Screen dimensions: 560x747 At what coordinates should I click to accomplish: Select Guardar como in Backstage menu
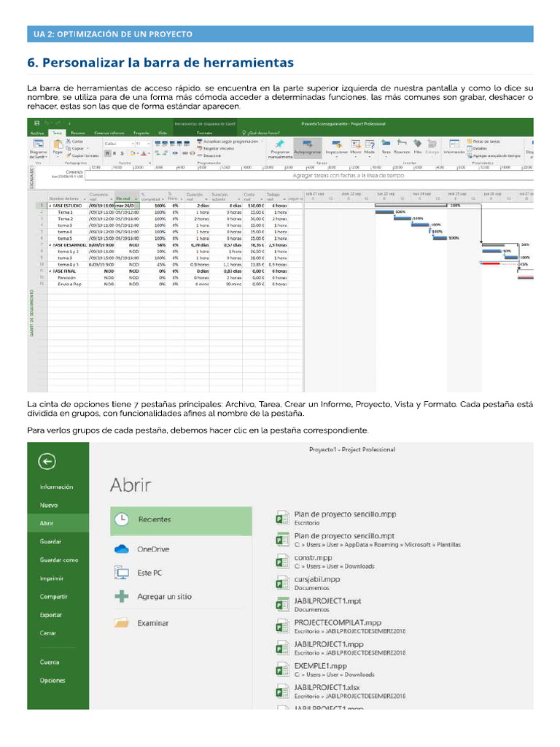58,560
